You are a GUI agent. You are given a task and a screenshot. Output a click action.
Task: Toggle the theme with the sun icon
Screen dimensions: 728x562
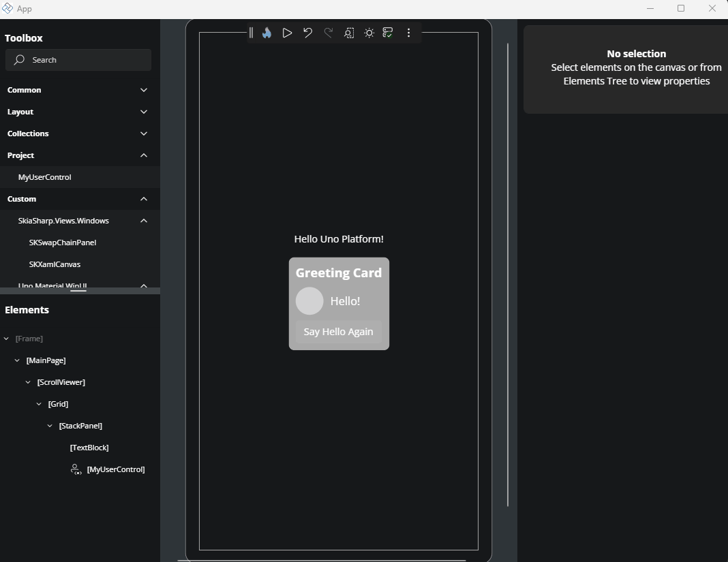point(369,33)
